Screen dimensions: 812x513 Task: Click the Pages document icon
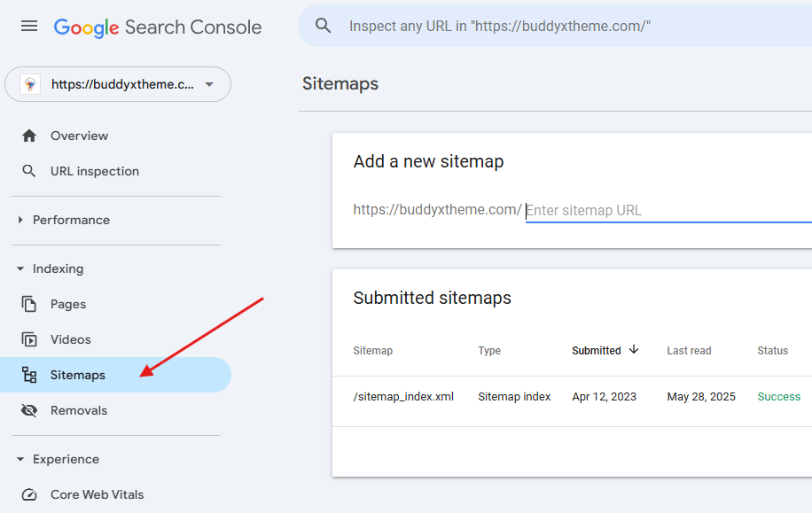(x=29, y=304)
